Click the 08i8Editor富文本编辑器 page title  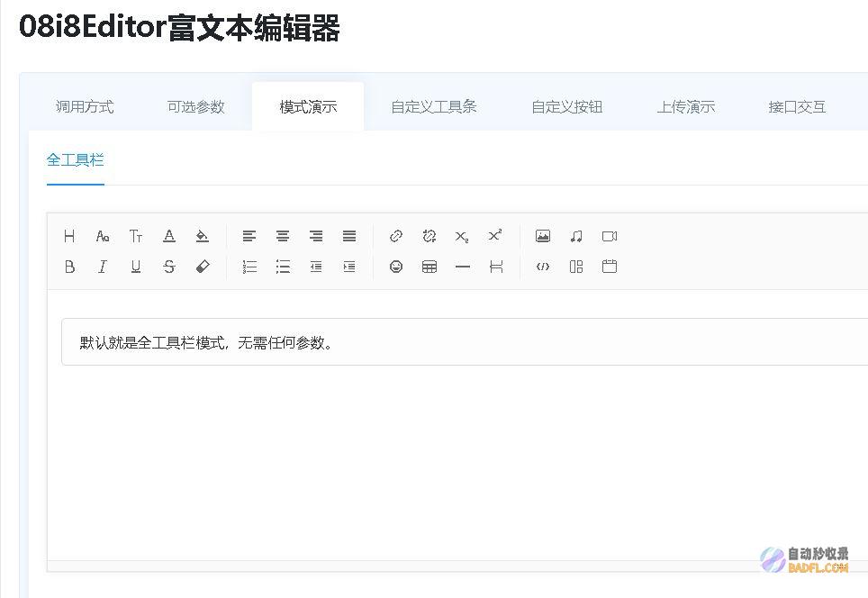tap(179, 28)
